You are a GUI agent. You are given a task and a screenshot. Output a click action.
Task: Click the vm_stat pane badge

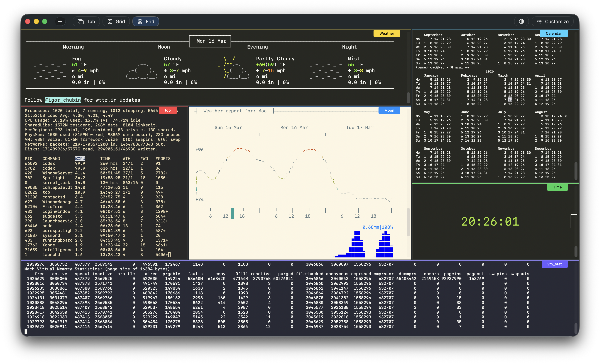pyautogui.click(x=555, y=264)
